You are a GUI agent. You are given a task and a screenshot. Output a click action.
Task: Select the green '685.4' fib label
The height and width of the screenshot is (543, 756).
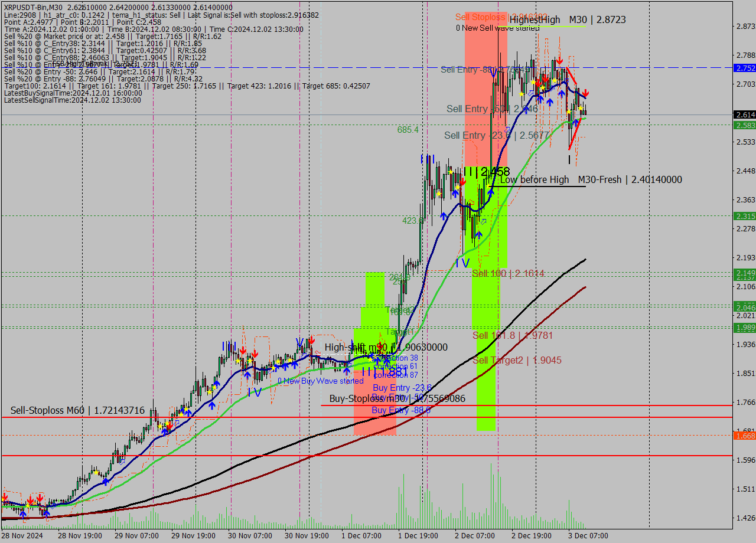point(408,129)
